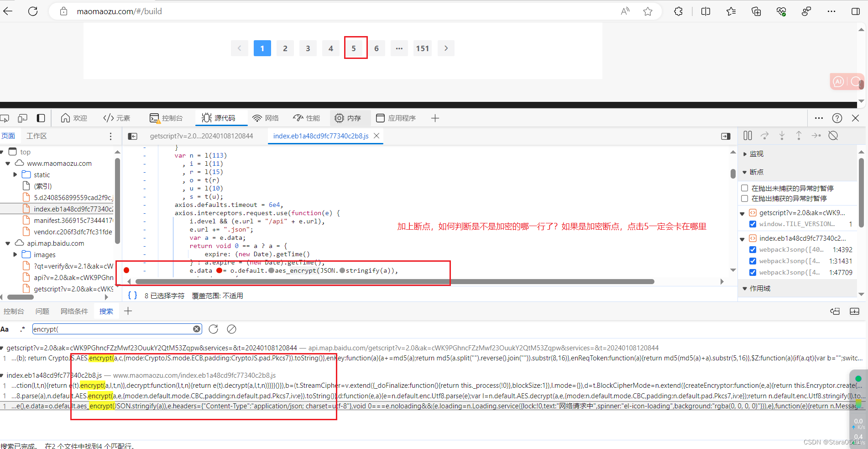Viewport: 868px width, 449px height.
Task: Switch to Elements (元素) tab
Action: click(117, 118)
